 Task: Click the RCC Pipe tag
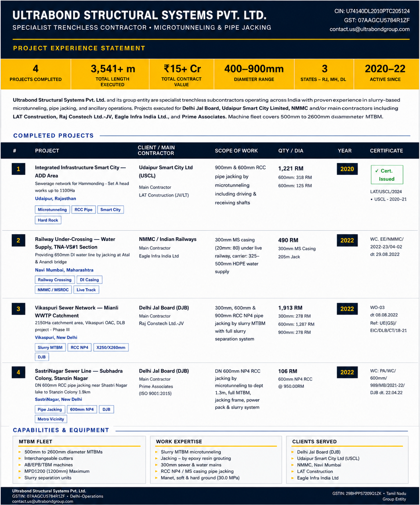(x=83, y=210)
